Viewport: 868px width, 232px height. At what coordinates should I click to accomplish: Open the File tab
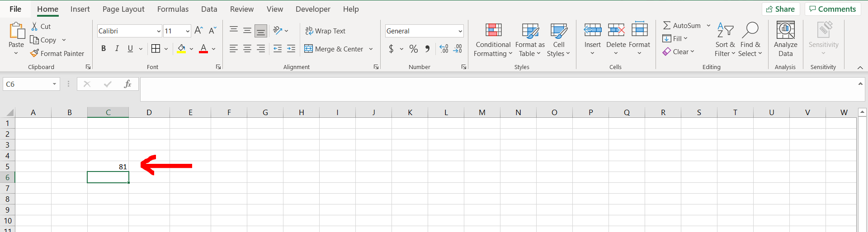(15, 9)
